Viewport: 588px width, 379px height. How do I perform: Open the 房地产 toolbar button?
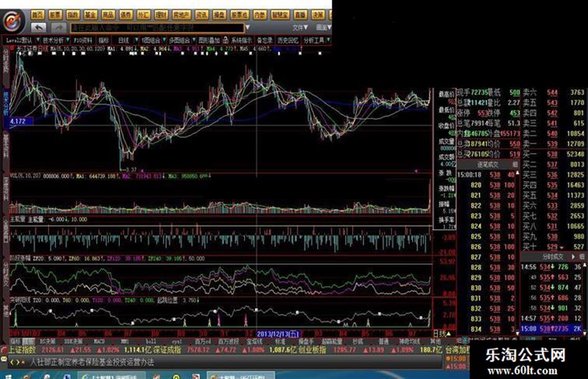pos(181,15)
